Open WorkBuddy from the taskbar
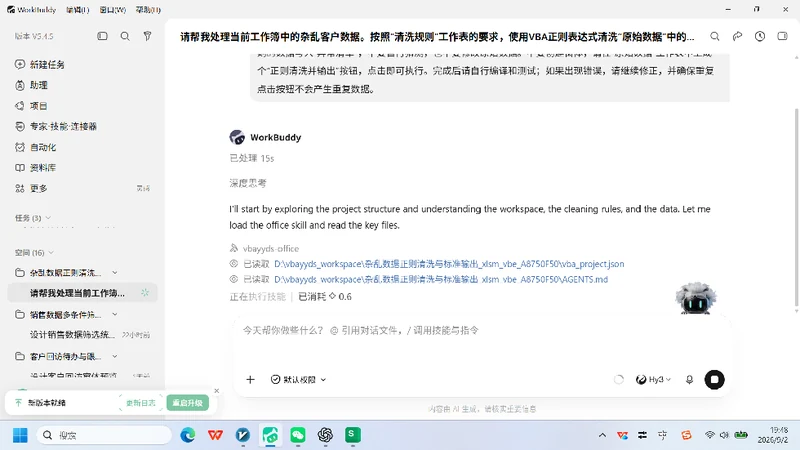This screenshot has height=450, width=800. point(270,435)
